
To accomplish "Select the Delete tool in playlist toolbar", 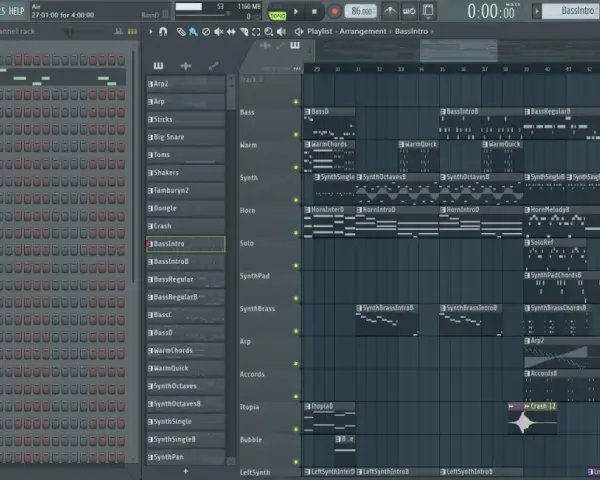I will click(x=206, y=31).
